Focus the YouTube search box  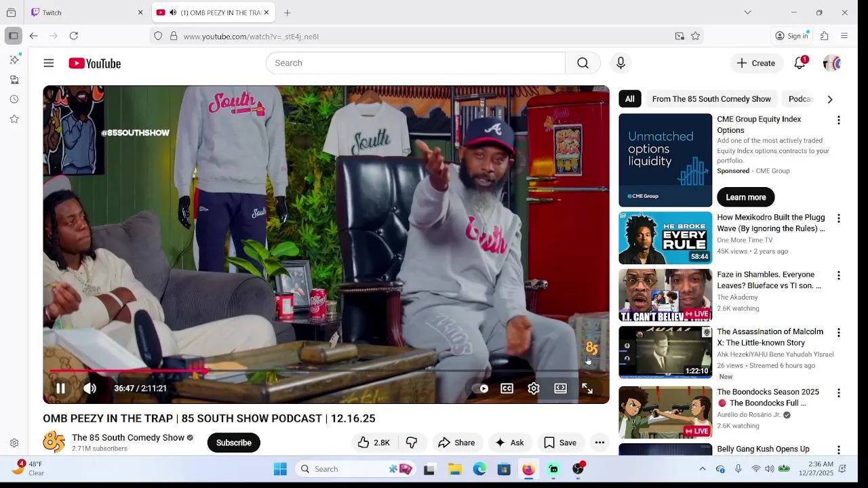click(x=415, y=63)
